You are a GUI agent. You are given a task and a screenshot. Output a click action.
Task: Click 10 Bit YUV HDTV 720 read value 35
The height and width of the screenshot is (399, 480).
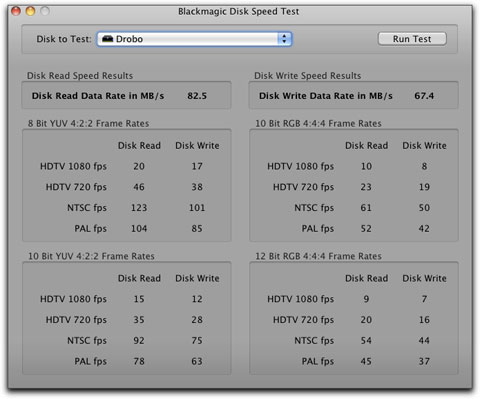139,320
